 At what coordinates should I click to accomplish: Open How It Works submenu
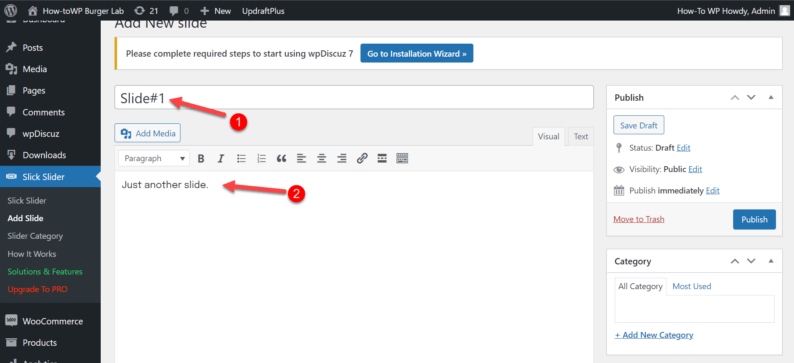pos(32,254)
